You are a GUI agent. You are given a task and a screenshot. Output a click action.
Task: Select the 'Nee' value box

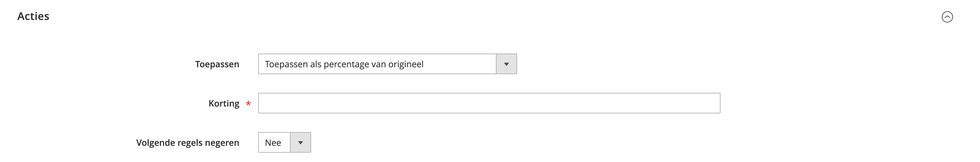[x=274, y=143]
